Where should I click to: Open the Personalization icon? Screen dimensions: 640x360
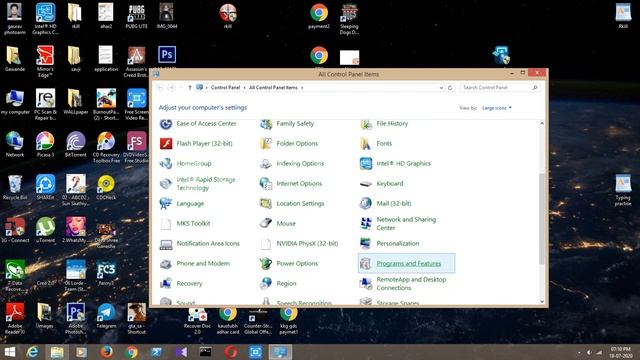pyautogui.click(x=366, y=244)
